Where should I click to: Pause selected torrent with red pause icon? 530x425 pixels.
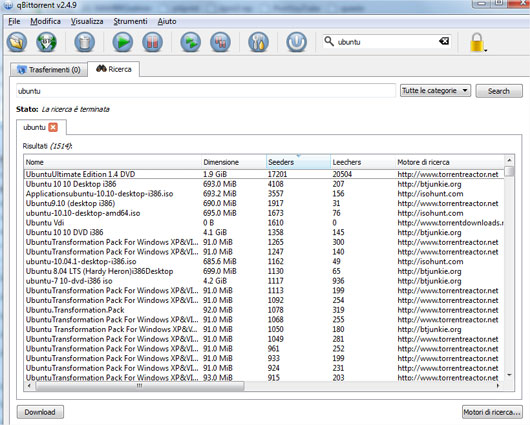pyautogui.click(x=152, y=42)
